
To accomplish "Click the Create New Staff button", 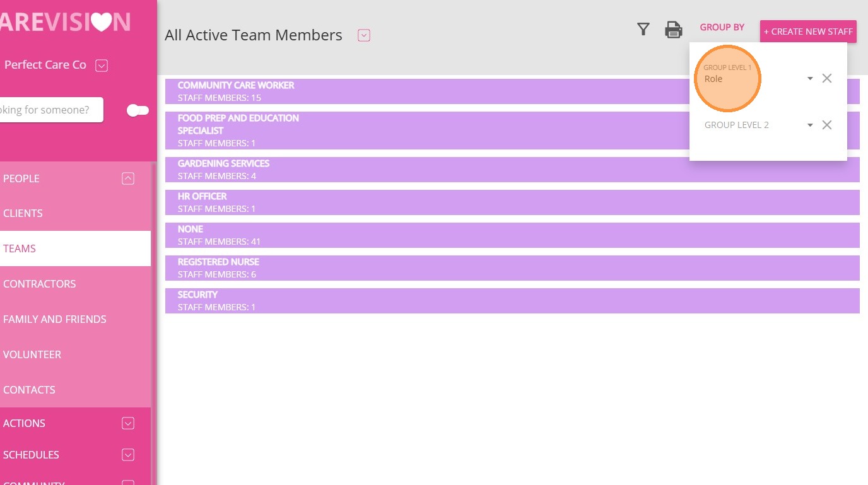I will tap(808, 32).
